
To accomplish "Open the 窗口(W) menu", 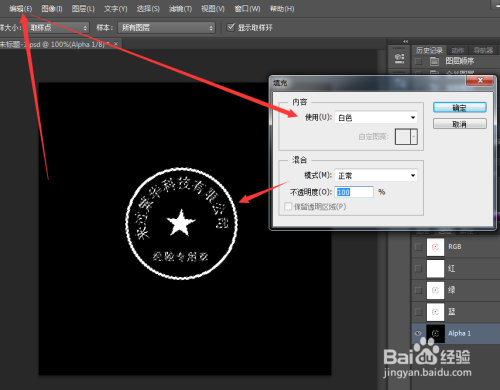I will 247,9.
